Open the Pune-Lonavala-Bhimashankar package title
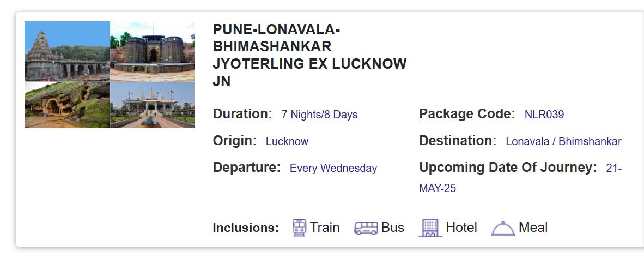This screenshot has height=263, width=644. (x=309, y=55)
